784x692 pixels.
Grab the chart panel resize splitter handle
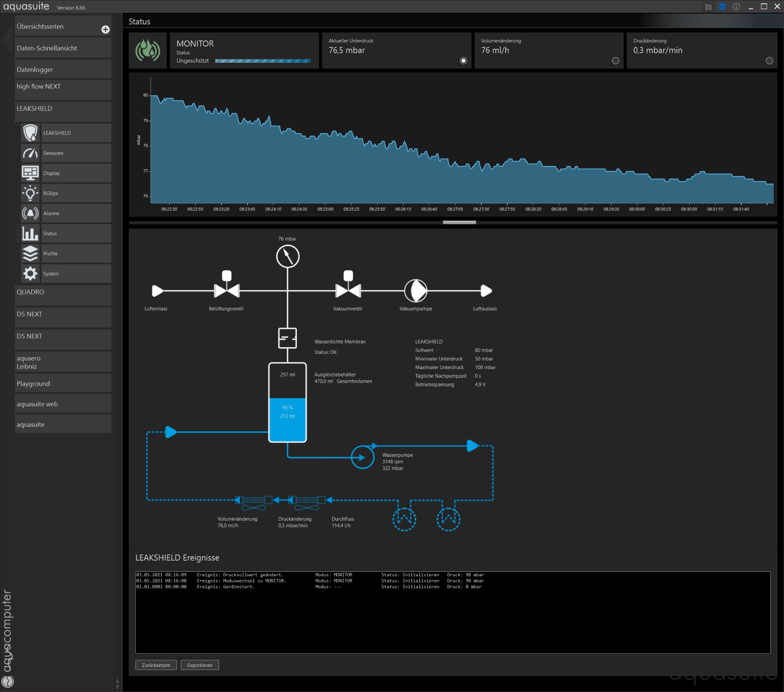tap(459, 222)
